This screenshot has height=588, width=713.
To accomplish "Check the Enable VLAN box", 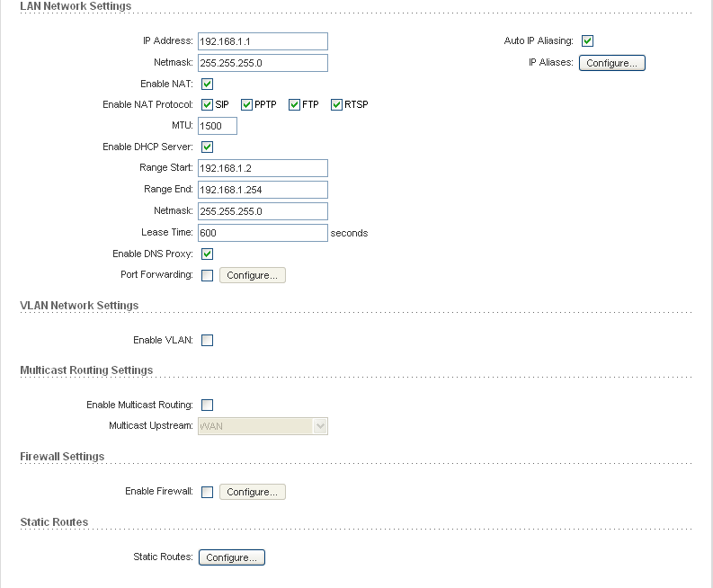I will [207, 340].
